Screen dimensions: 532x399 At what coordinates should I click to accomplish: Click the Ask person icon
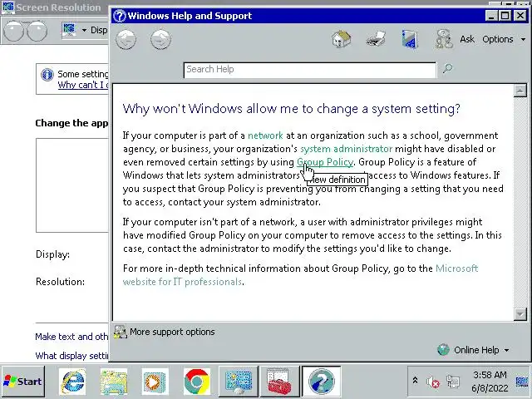[444, 39]
